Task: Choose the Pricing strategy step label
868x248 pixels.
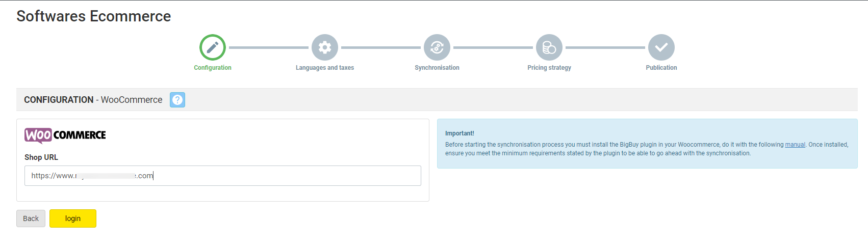Action: click(x=549, y=68)
